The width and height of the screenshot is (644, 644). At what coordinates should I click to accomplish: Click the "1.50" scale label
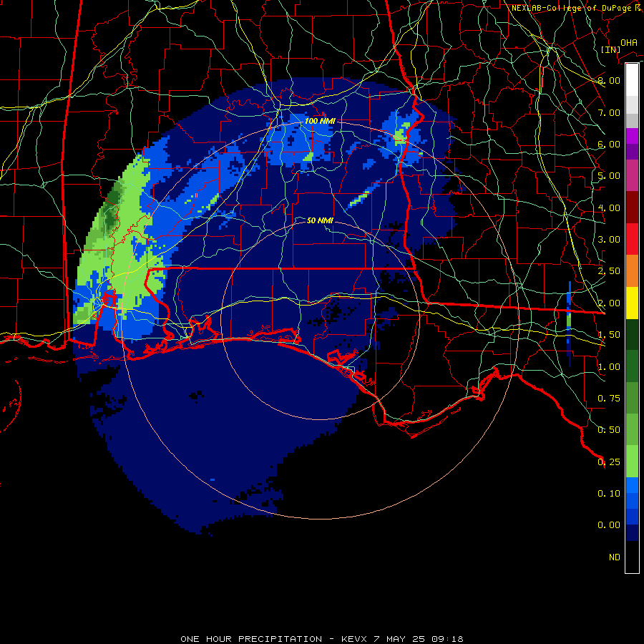click(x=609, y=335)
